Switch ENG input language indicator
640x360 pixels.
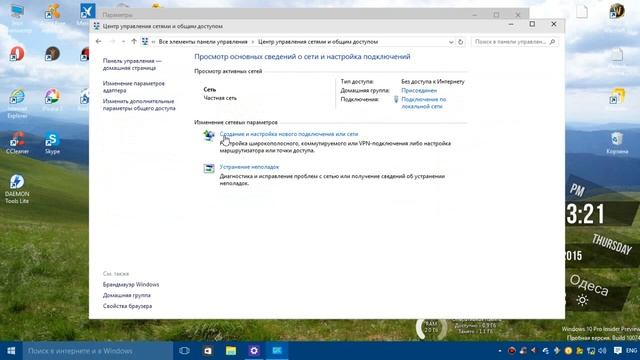click(x=631, y=351)
